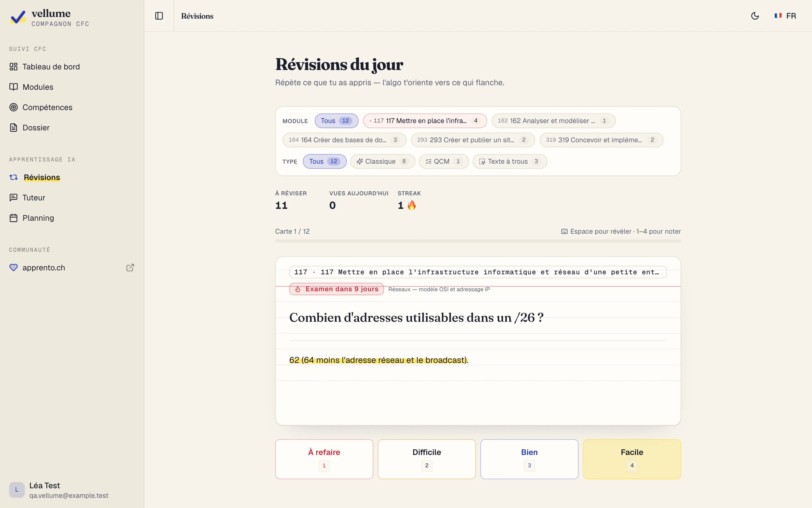Select the type filter Tous 12
Image resolution: width=812 pixels, height=508 pixels.
325,161
